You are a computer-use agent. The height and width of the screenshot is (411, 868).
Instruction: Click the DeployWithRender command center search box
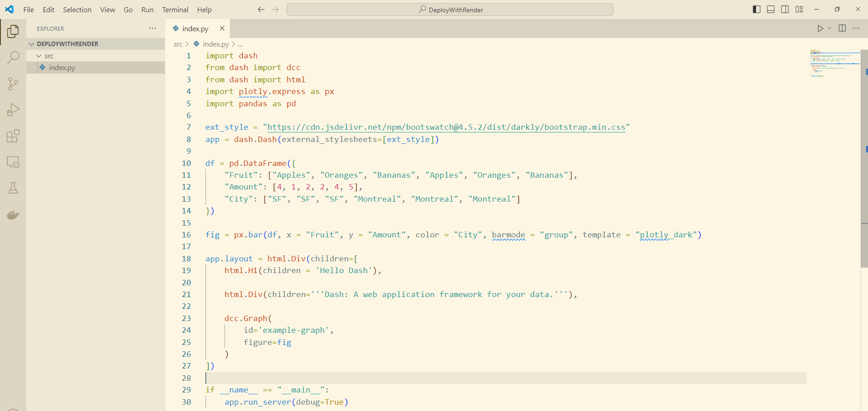tap(450, 9)
